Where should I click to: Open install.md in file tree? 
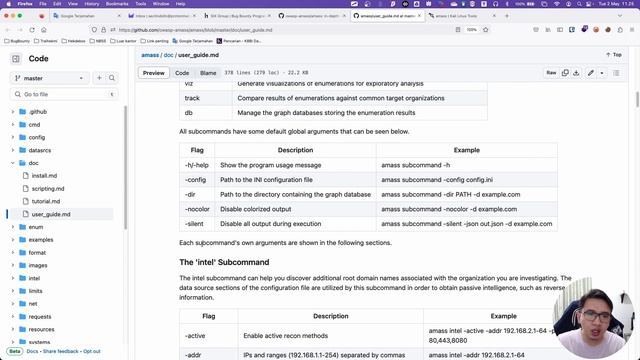[x=44, y=176]
